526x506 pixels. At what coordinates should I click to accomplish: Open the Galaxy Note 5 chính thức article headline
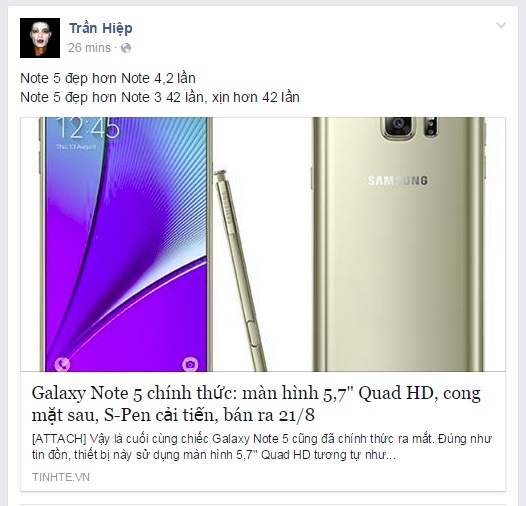pos(256,404)
